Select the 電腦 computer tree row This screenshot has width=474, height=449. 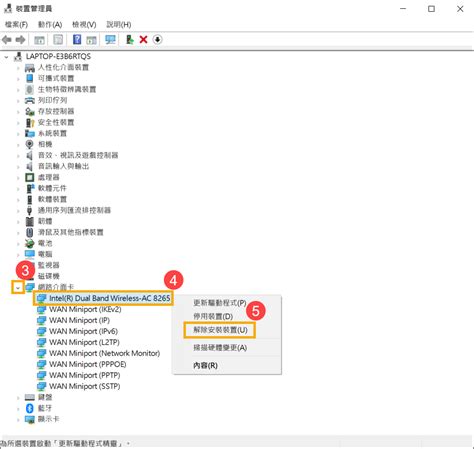[x=45, y=254]
